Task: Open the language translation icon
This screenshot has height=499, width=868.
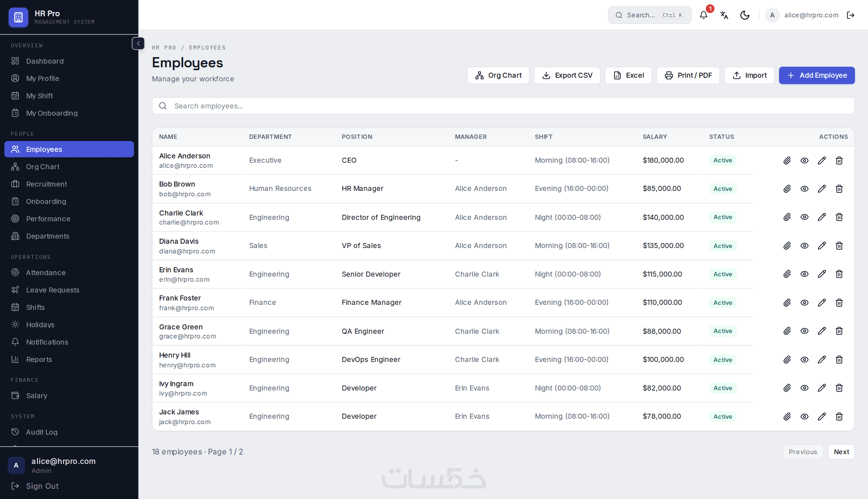Action: 724,15
